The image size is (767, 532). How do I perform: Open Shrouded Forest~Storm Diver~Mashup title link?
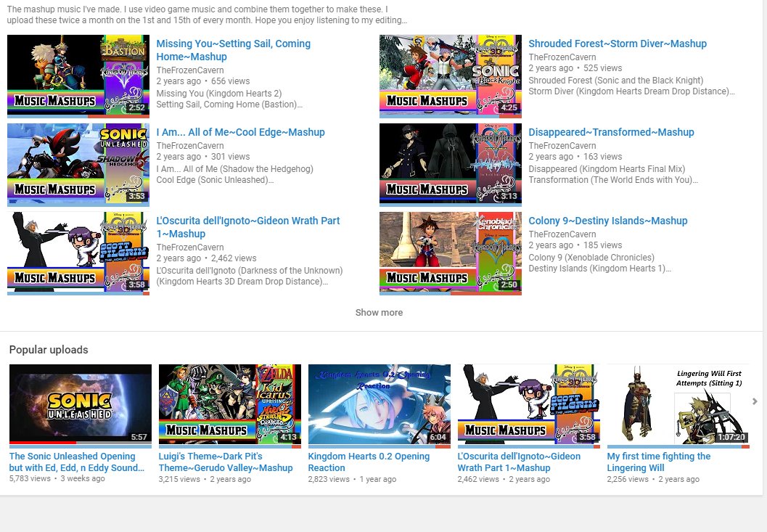[618, 44]
